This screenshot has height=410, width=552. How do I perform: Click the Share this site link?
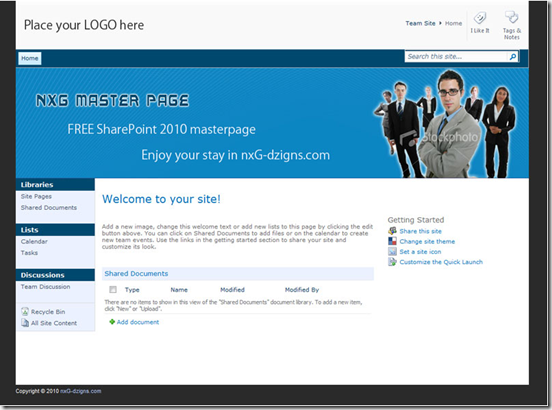click(420, 231)
